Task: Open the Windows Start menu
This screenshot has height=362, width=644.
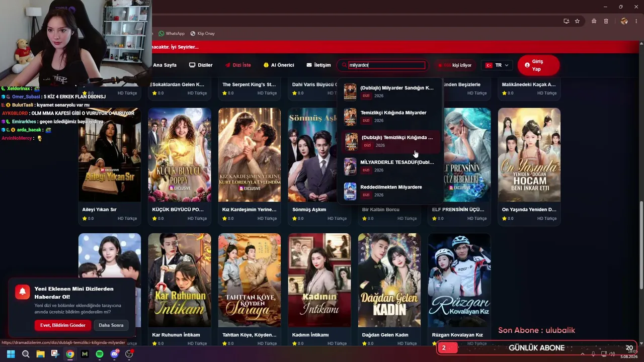Action: pyautogui.click(x=11, y=354)
